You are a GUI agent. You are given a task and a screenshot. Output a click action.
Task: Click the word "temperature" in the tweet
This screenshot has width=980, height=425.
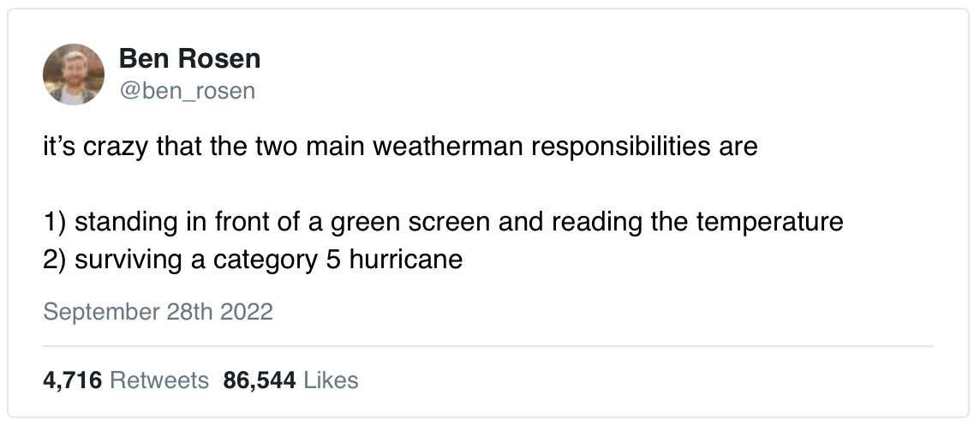pos(768,222)
